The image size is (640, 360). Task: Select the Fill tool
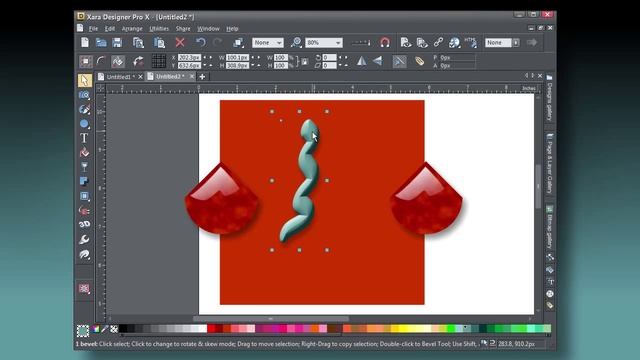coord(84,152)
